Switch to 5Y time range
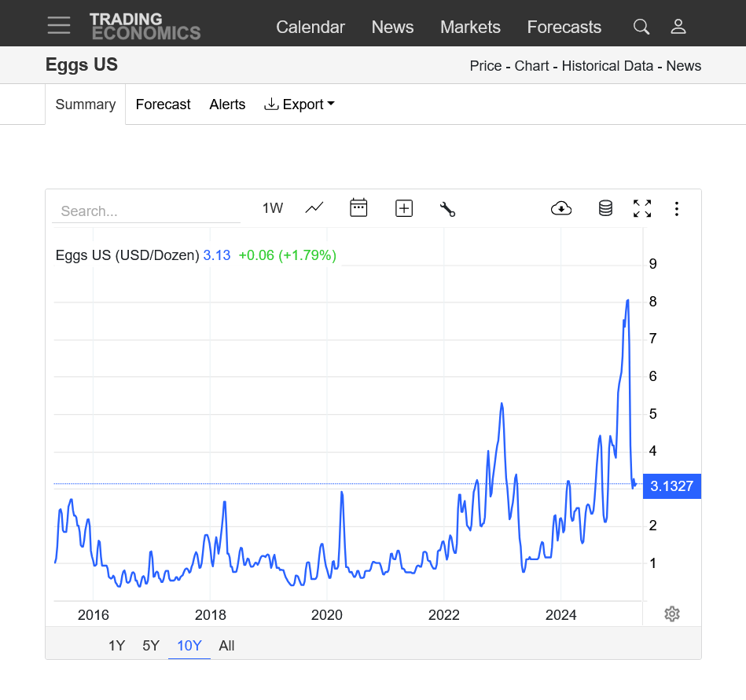The width and height of the screenshot is (746, 700). coord(151,646)
